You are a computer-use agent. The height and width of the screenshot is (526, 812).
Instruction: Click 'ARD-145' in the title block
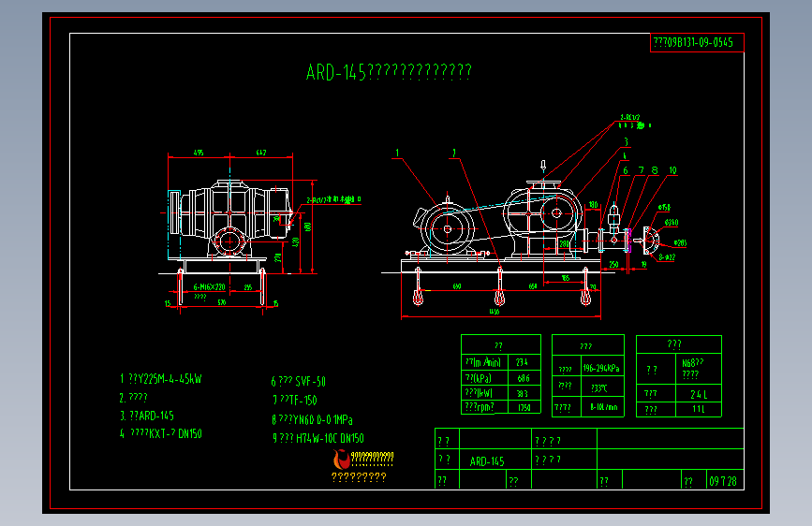click(x=487, y=461)
